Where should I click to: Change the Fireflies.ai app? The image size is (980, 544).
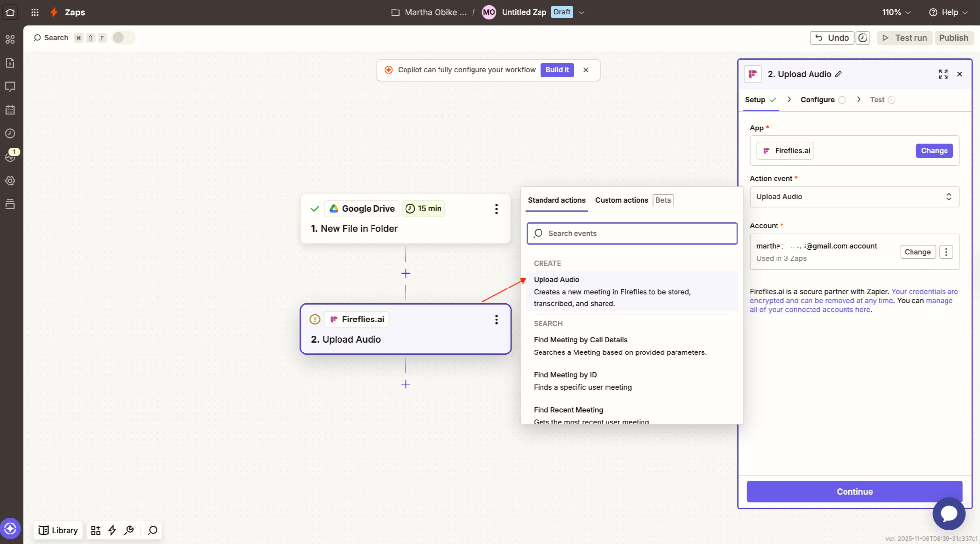coord(934,151)
